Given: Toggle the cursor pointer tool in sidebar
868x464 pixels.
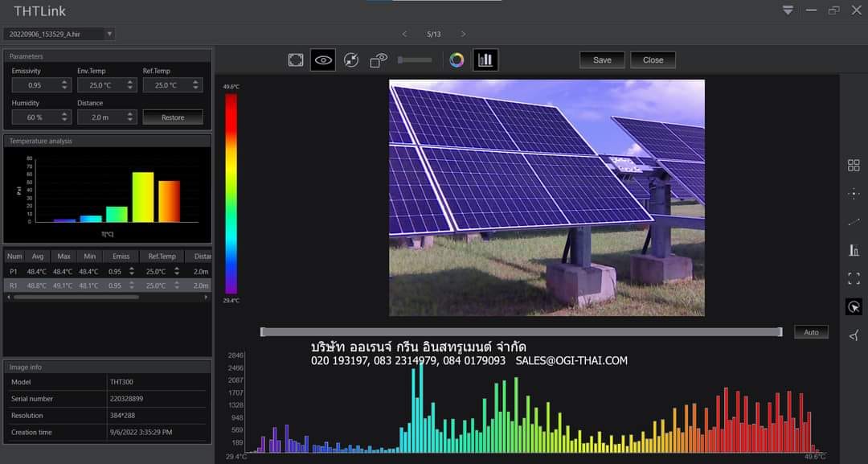Looking at the screenshot, I should 854,306.
